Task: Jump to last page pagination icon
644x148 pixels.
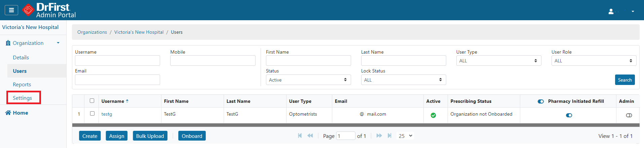Action: coord(389,136)
